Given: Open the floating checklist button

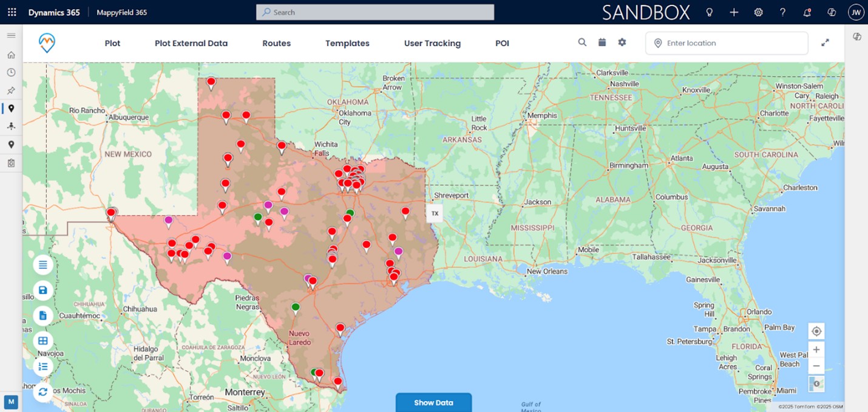Looking at the screenshot, I should (x=42, y=366).
